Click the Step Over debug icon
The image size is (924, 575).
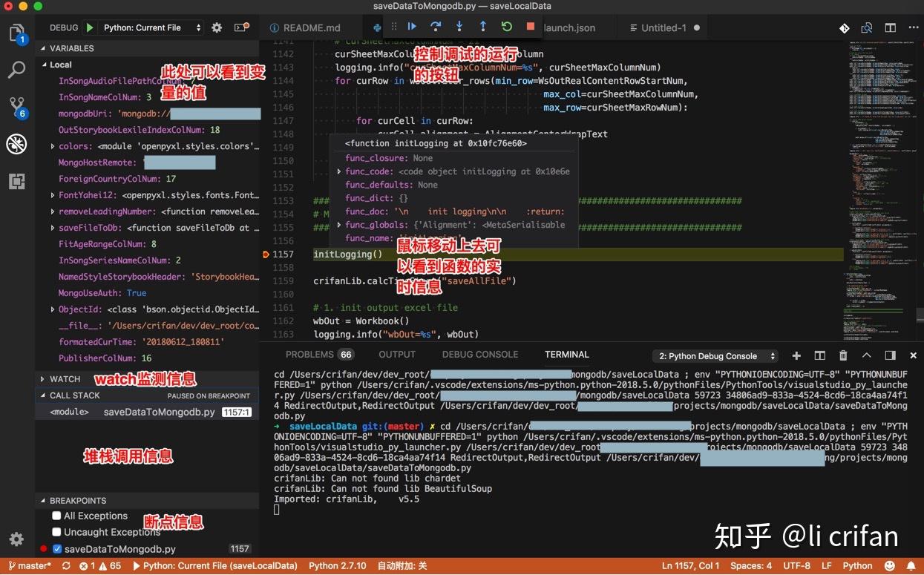pyautogui.click(x=436, y=27)
